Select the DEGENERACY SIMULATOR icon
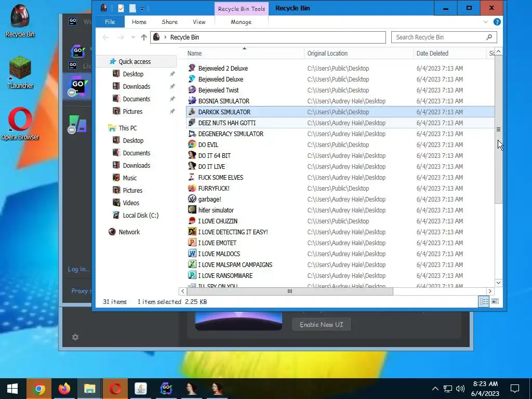The height and width of the screenshot is (399, 532). click(x=192, y=134)
